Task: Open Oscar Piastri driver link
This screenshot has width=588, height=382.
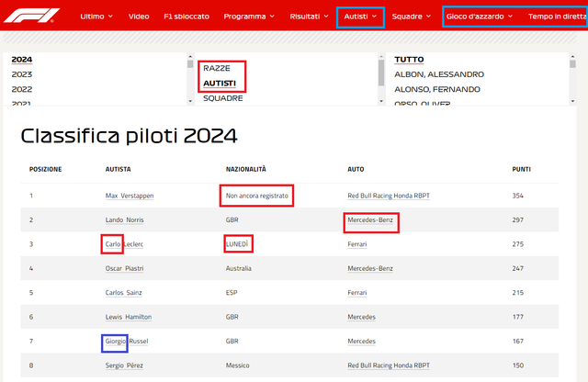Action: click(x=125, y=268)
